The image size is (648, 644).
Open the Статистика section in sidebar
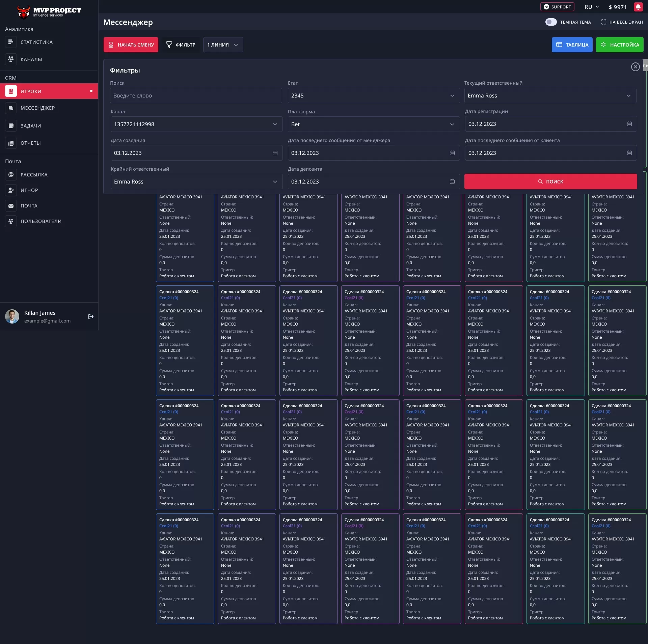pos(36,42)
